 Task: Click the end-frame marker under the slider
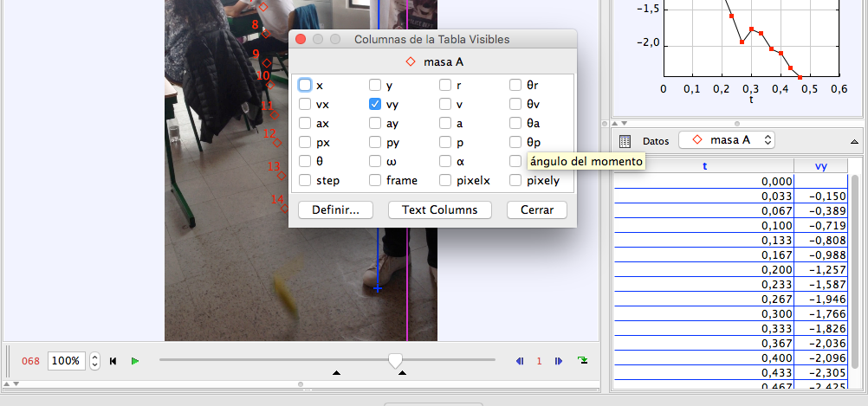pyautogui.click(x=403, y=373)
